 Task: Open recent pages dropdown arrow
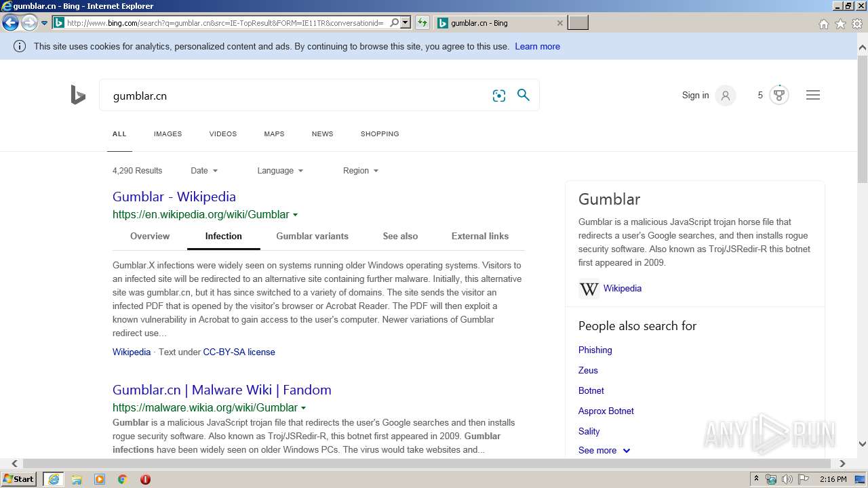(44, 22)
